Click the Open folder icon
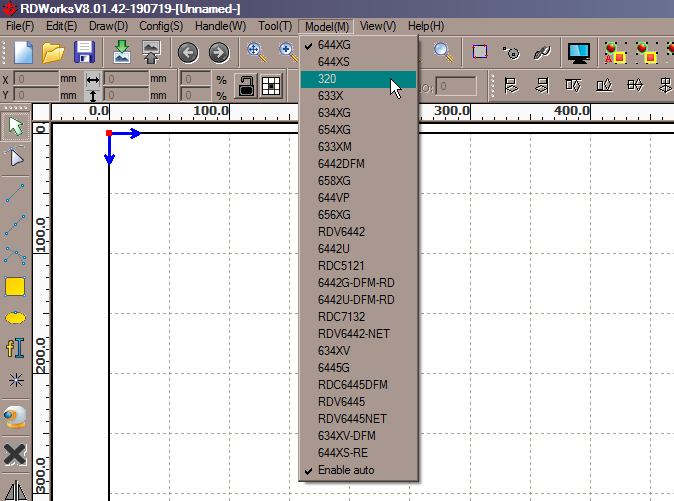 [x=53, y=53]
